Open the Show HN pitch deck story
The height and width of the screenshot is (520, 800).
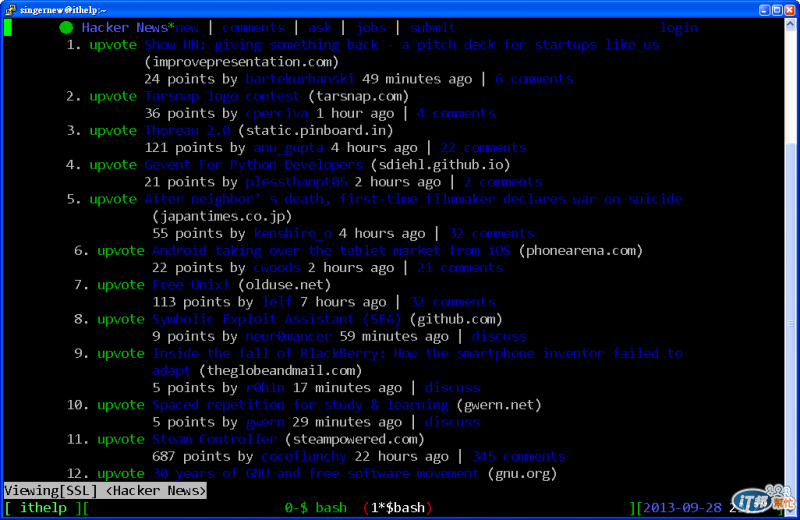pos(402,45)
